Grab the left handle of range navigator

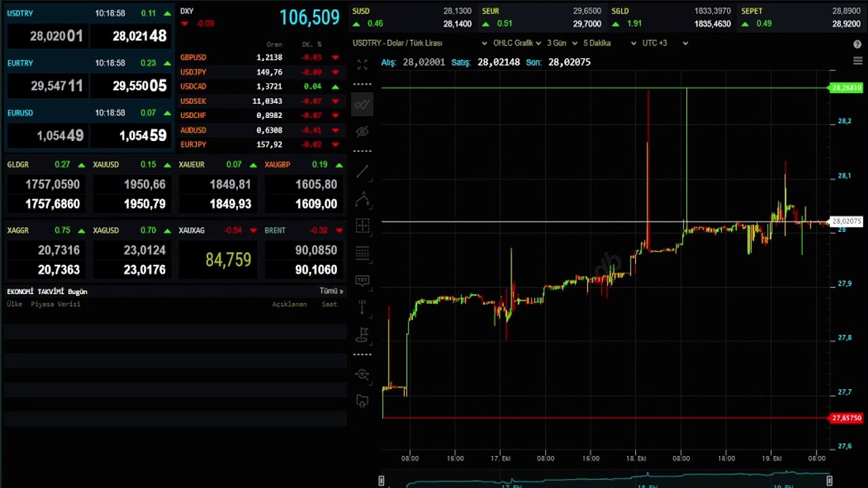pos(381,481)
